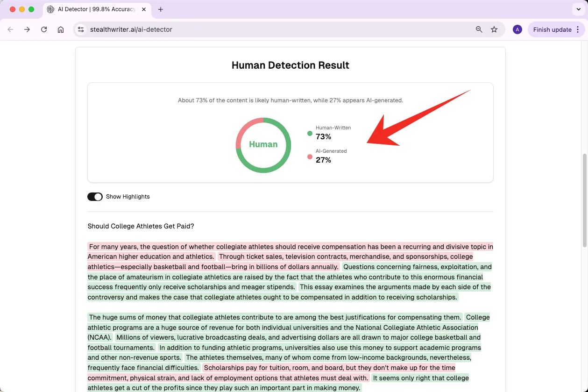Open the profile avatar menu

click(x=517, y=29)
